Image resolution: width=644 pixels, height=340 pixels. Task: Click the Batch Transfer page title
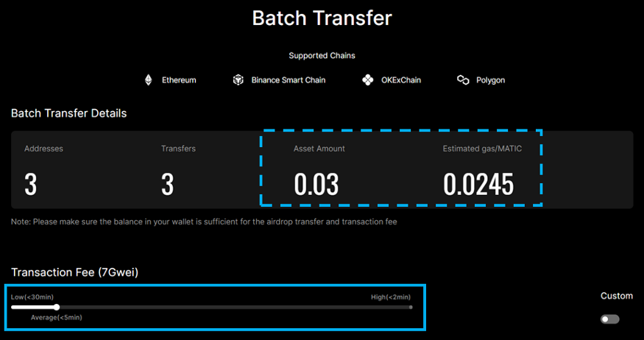click(x=322, y=18)
